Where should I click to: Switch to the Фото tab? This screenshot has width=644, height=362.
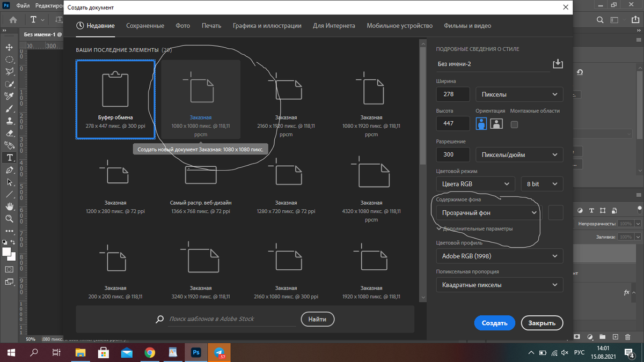click(183, 26)
